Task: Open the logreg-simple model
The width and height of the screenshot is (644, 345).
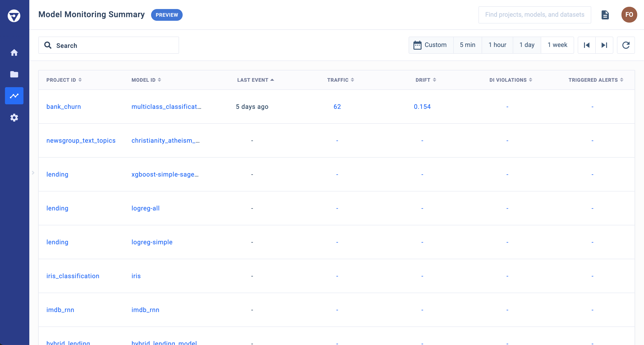Action: [x=152, y=242]
